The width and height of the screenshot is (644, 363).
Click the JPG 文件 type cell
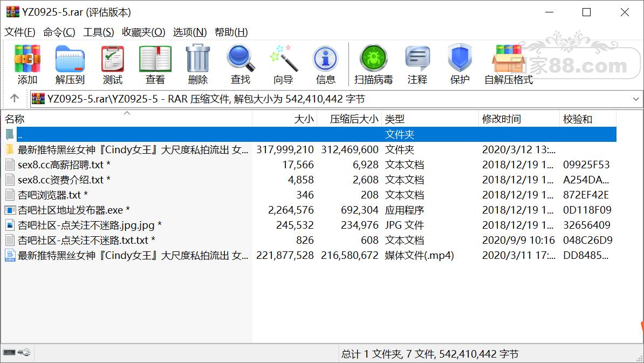(404, 225)
